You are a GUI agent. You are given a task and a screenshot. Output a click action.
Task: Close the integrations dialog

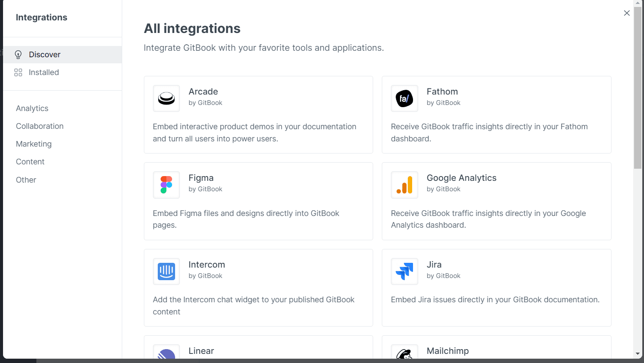click(x=627, y=13)
